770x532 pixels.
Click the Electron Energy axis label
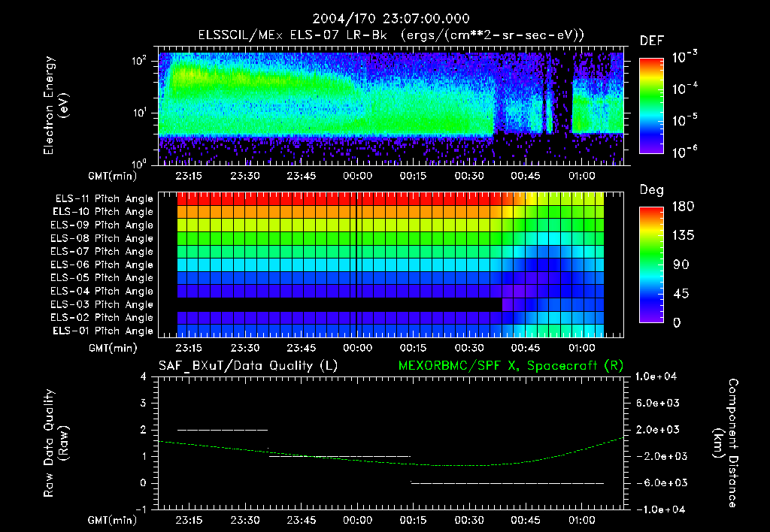pos(56,105)
